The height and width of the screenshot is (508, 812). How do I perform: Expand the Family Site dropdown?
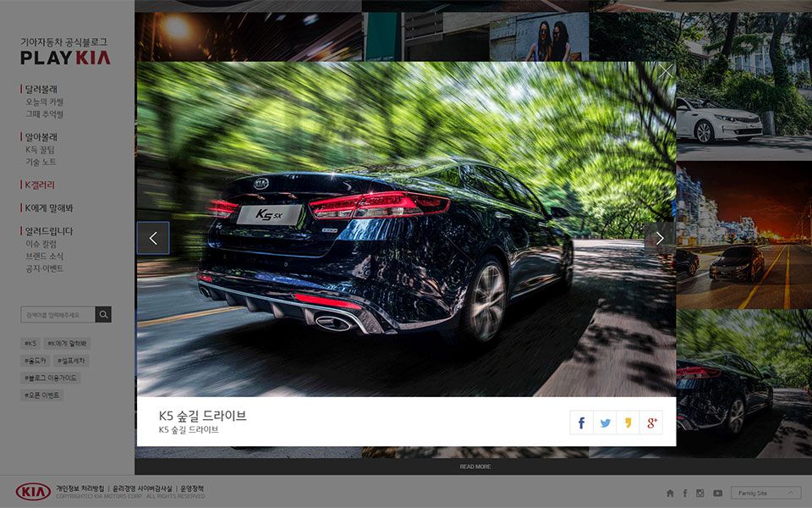pos(766,493)
